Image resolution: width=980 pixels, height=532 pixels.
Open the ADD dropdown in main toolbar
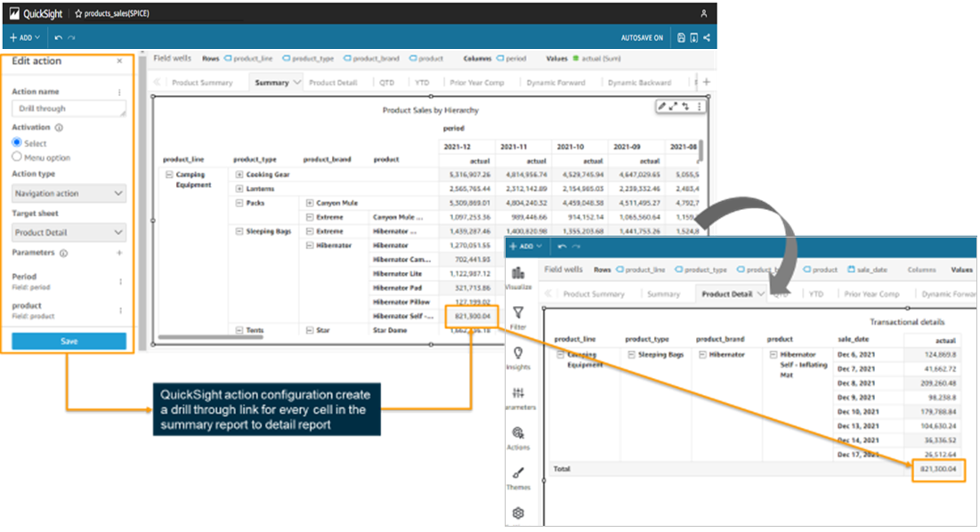point(24,37)
